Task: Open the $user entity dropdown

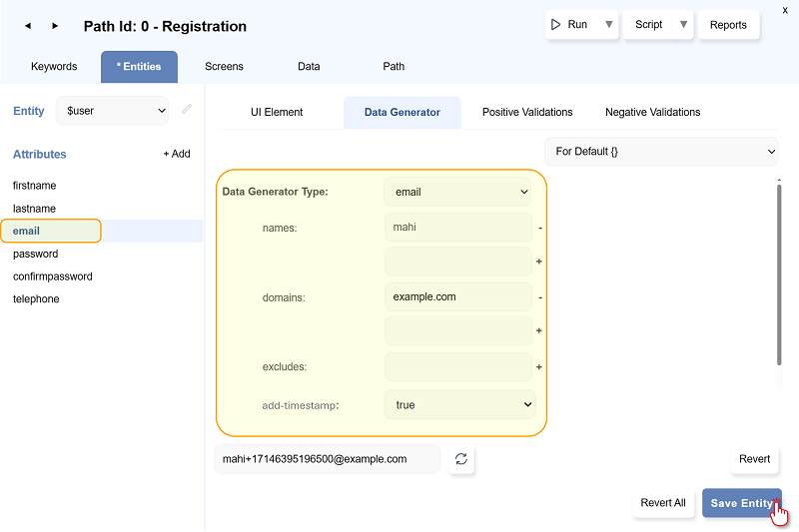Action: 113,111
